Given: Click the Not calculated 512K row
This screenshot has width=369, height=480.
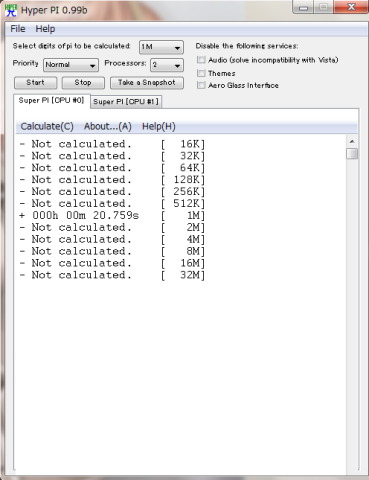Looking at the screenshot, I should pos(112,203).
